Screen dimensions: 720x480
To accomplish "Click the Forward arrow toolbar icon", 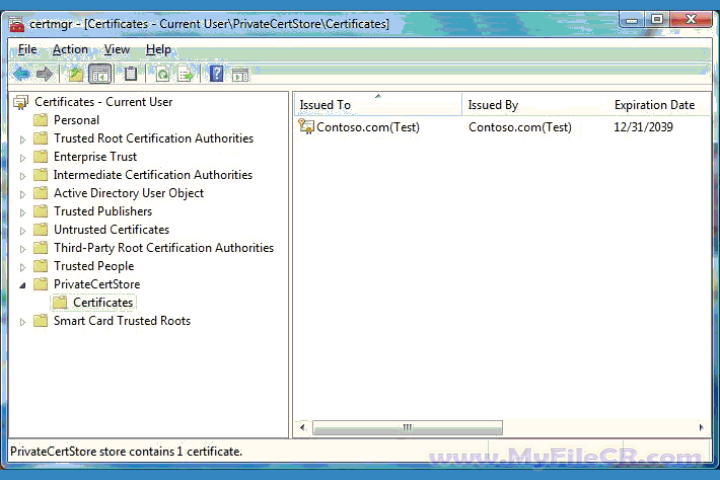I will (45, 73).
